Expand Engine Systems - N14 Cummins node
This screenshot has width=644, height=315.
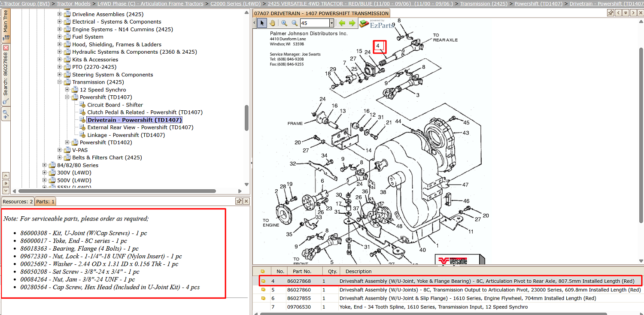pos(60,30)
